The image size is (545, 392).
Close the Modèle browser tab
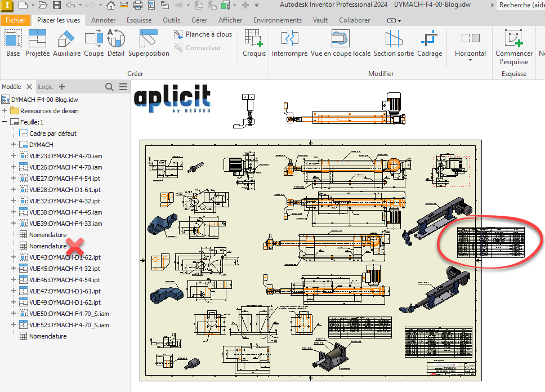29,87
